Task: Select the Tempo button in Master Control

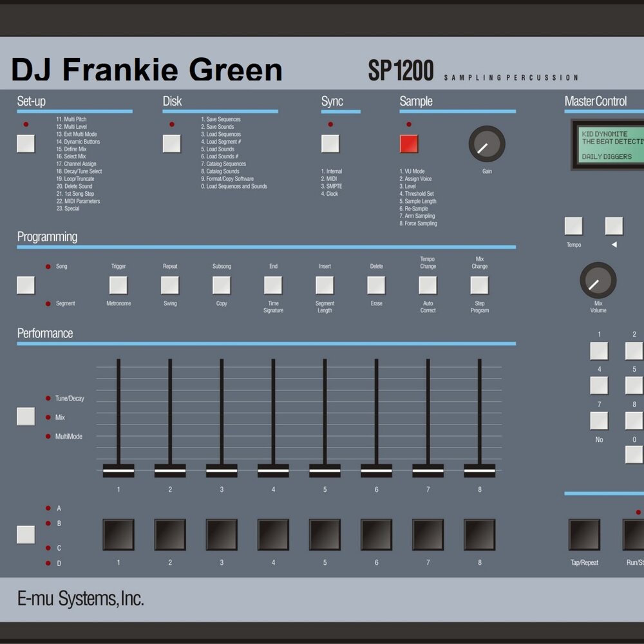Action: pyautogui.click(x=574, y=226)
